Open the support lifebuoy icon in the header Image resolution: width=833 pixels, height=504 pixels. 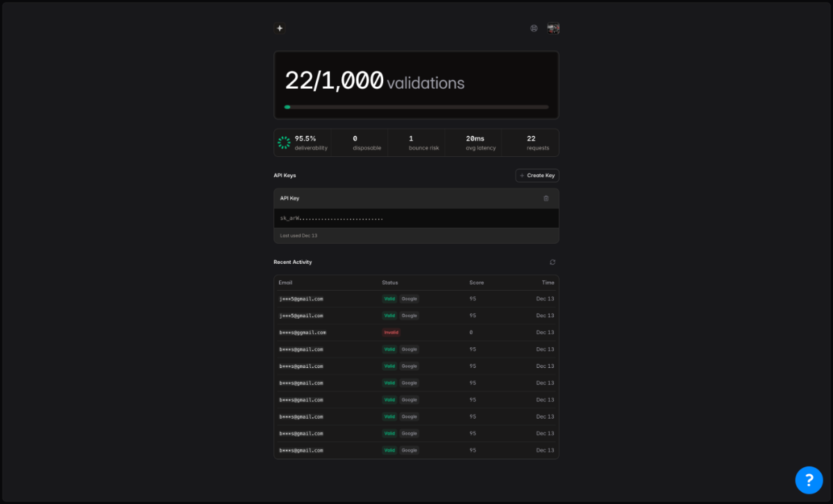pos(534,28)
